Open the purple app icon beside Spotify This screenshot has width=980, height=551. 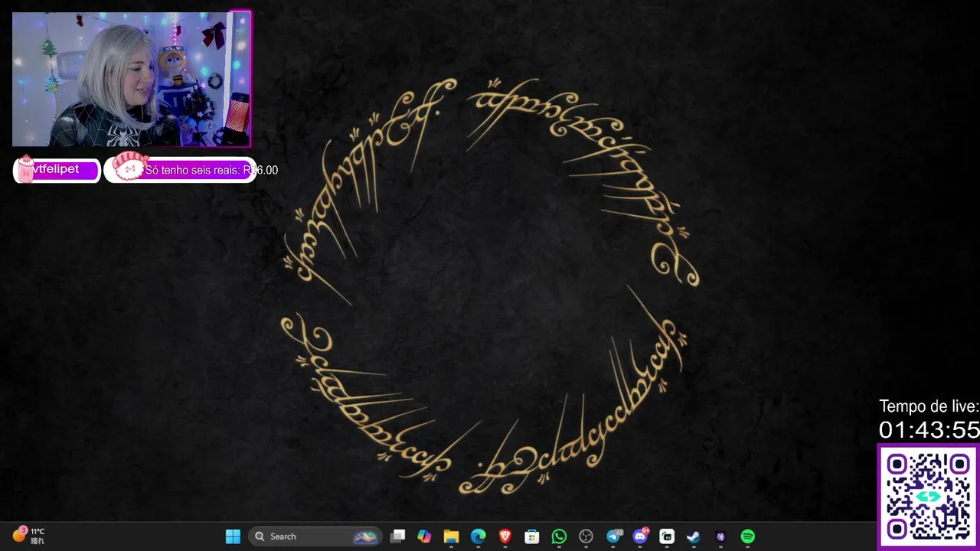tap(720, 536)
